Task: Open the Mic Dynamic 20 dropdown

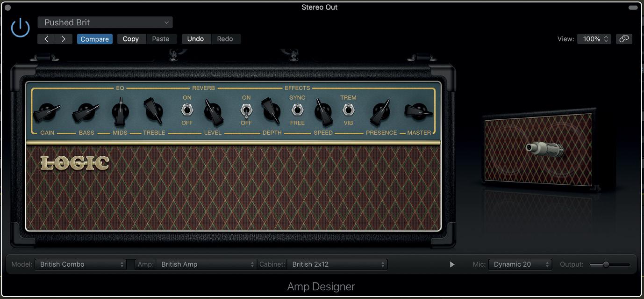Action: tap(520, 264)
